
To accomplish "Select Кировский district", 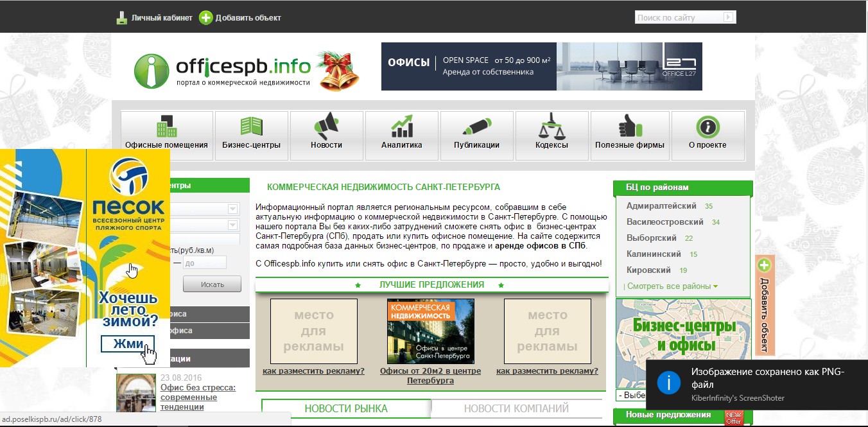I will point(648,270).
